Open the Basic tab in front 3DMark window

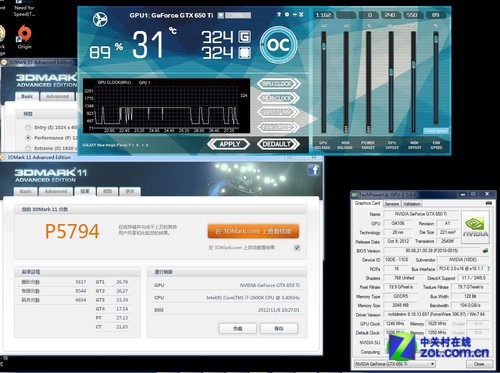tap(26, 191)
